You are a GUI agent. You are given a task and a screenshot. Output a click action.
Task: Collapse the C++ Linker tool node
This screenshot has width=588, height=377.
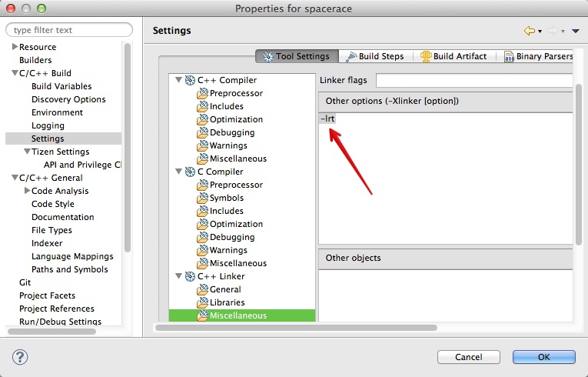(x=178, y=276)
